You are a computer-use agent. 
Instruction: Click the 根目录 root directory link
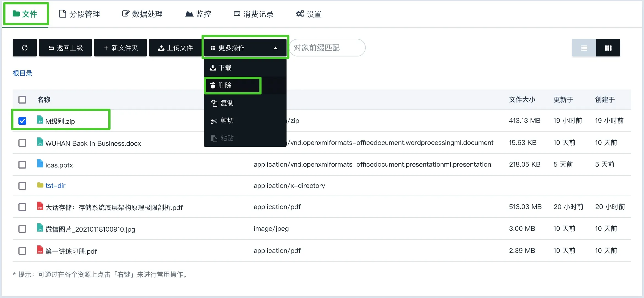(x=22, y=73)
